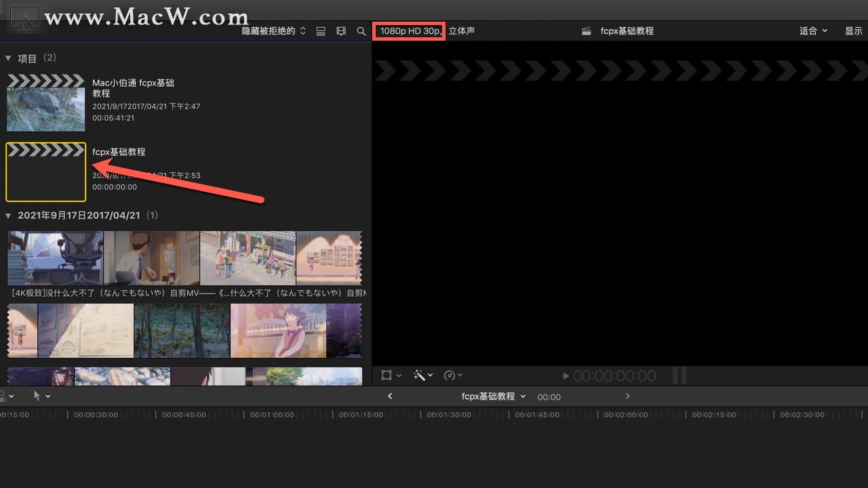Click the 00:00:30:00 timeline ruler mark
Viewport: 868px width, 488px height.
click(x=96, y=415)
